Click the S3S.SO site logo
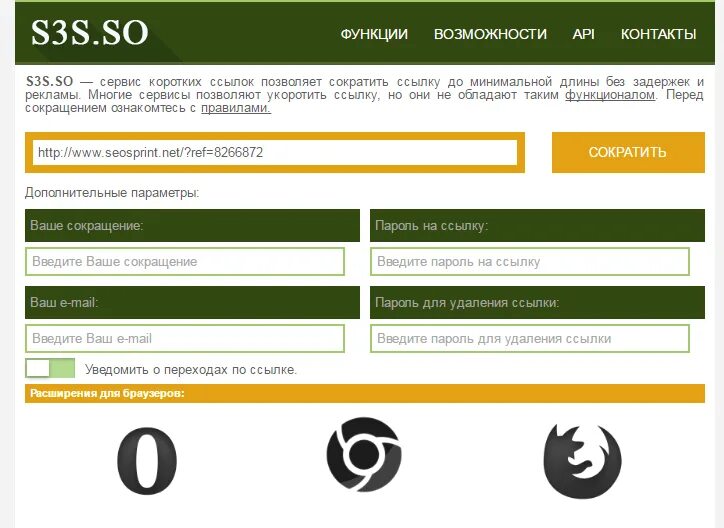 coord(90,33)
